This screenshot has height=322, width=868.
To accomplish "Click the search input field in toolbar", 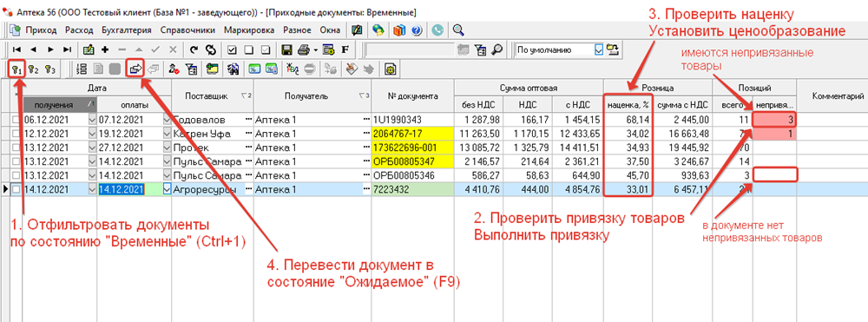I will click(x=411, y=49).
